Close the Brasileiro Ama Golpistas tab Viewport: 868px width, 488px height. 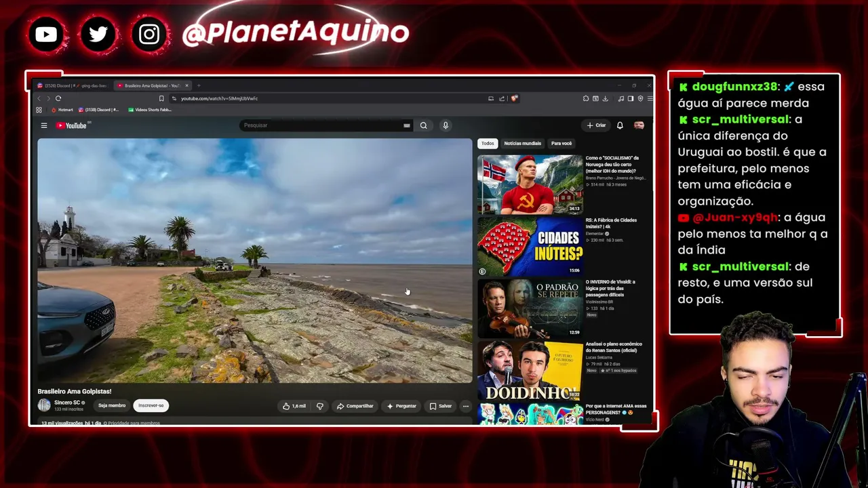click(x=188, y=85)
